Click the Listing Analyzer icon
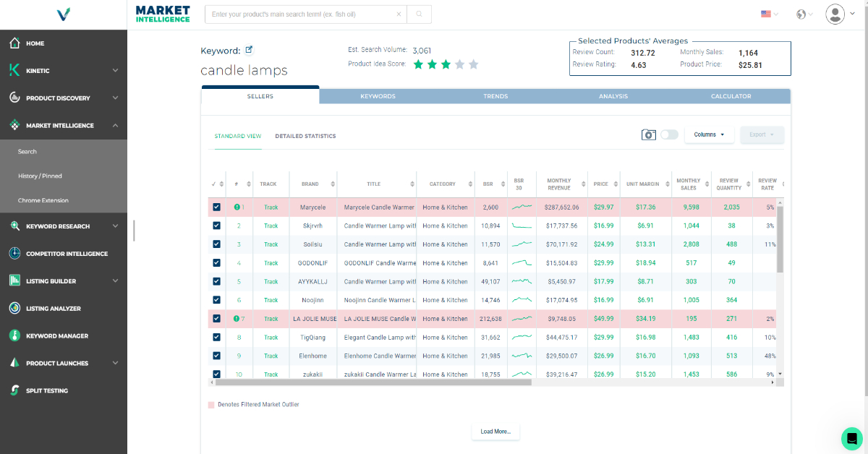The height and width of the screenshot is (454, 868). pyautogui.click(x=14, y=308)
